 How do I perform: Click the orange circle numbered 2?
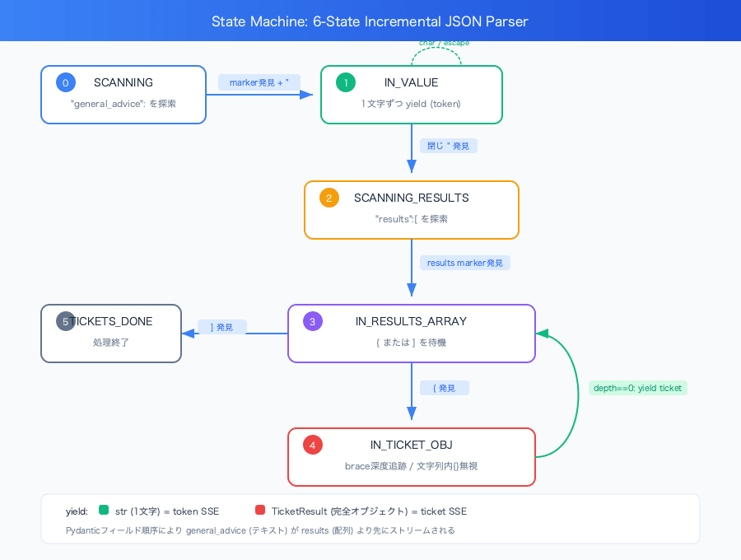[x=329, y=198]
